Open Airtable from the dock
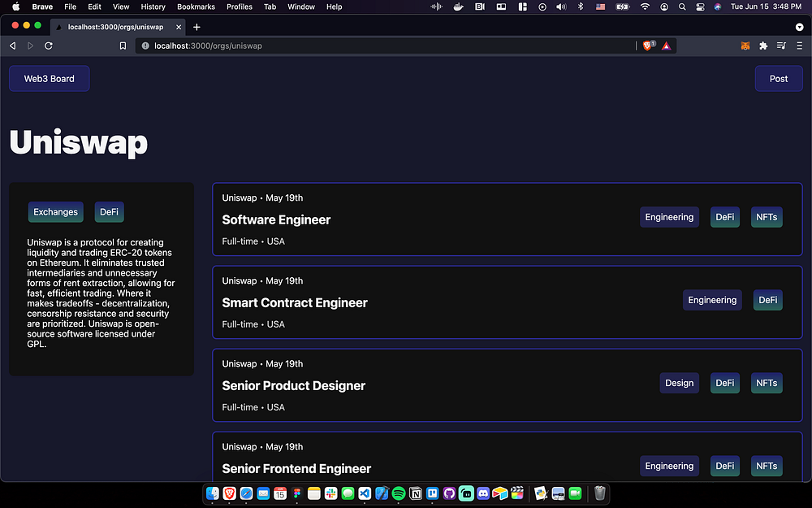Viewport: 812px width, 508px height. (500, 493)
